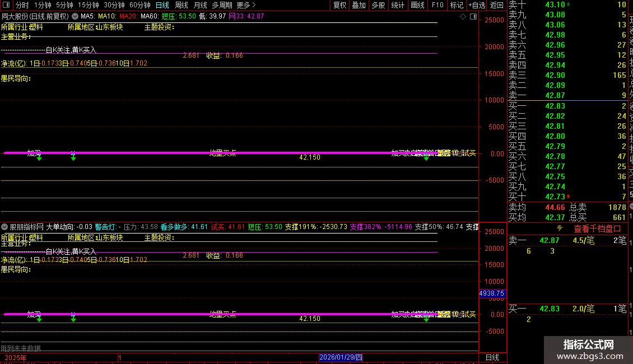Click the diamond icon on main chart
633x364 pixels.
(463, 17)
